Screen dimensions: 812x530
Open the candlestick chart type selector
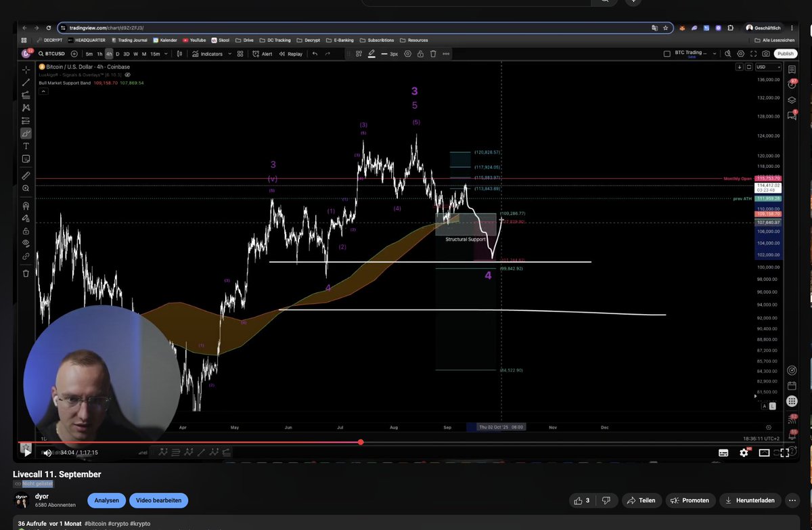coord(179,53)
